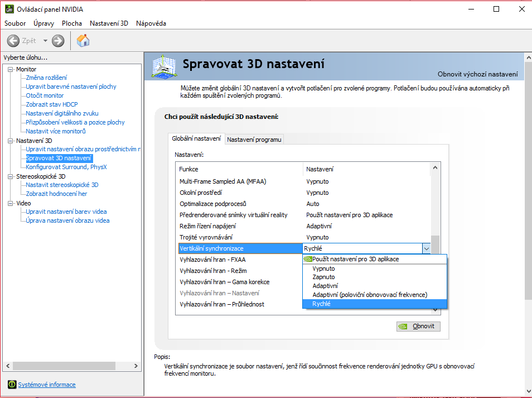Click the Forward arrow icon
Screen dimensions: 532x398
click(58, 41)
